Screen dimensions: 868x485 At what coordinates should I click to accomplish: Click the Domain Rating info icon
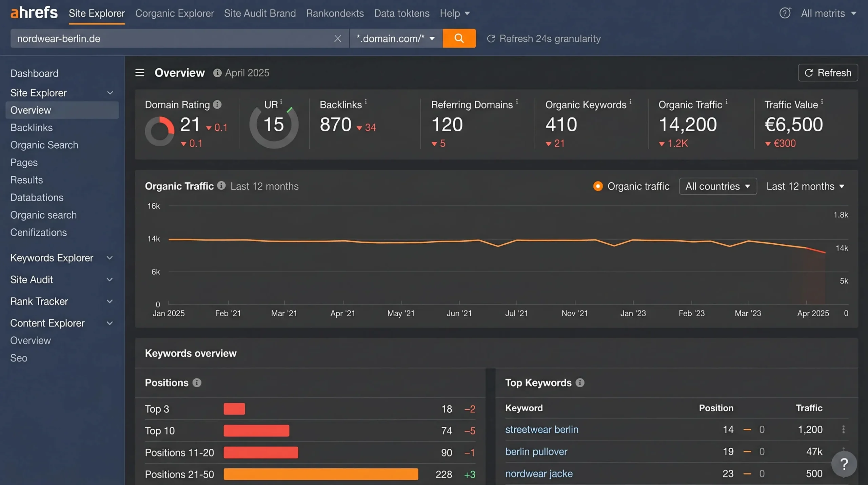pos(217,105)
